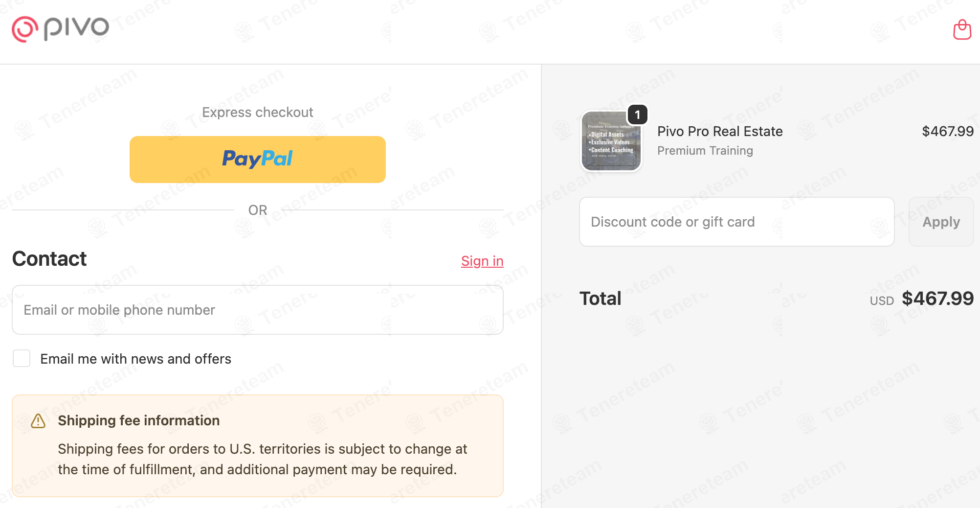Click the Pivo logo
The height and width of the screenshot is (508, 980).
pyautogui.click(x=60, y=29)
